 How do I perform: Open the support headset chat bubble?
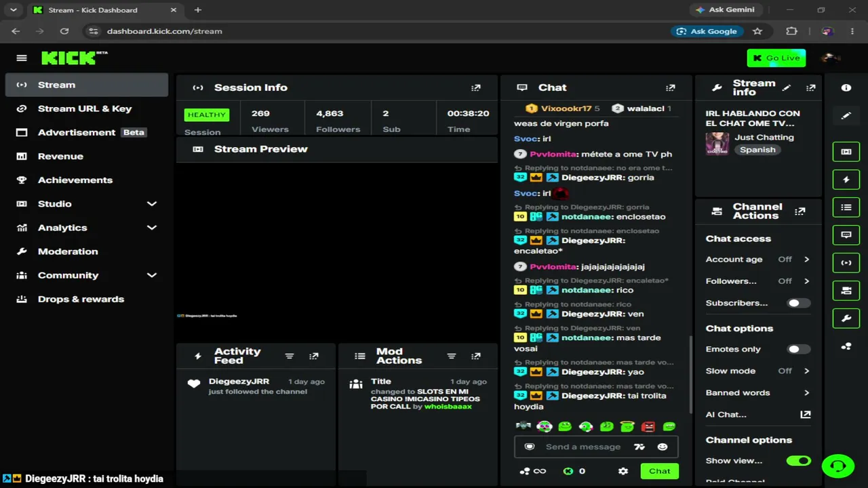point(838,466)
